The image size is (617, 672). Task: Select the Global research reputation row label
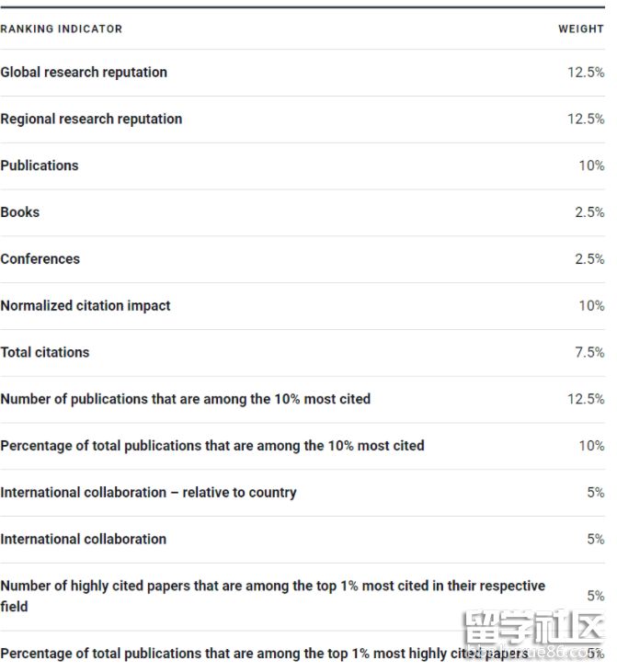pos(84,73)
